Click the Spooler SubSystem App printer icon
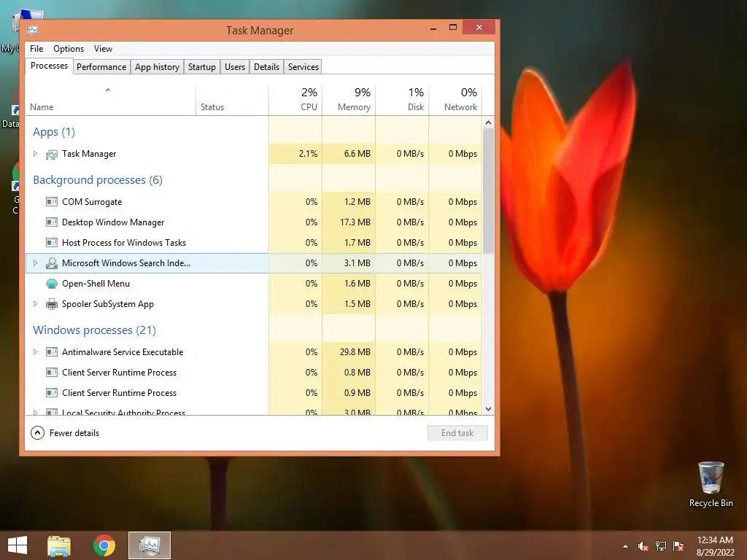Viewport: 747px width, 560px height. (52, 304)
